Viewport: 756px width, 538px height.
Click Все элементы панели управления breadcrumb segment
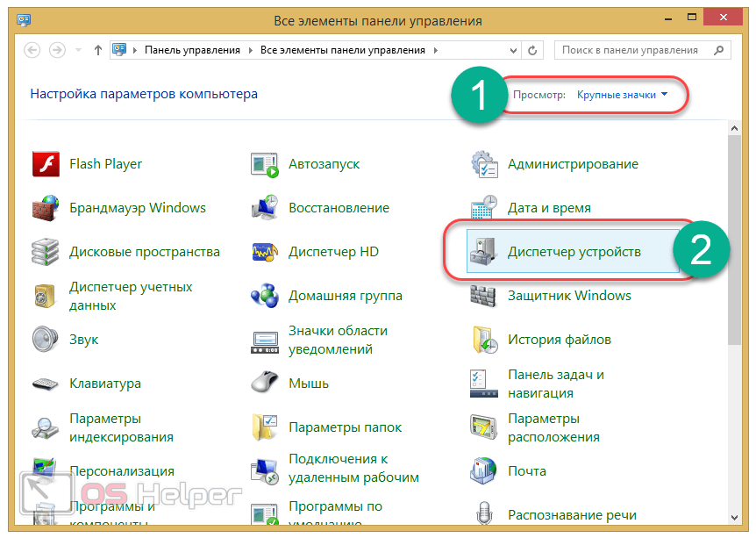click(342, 51)
